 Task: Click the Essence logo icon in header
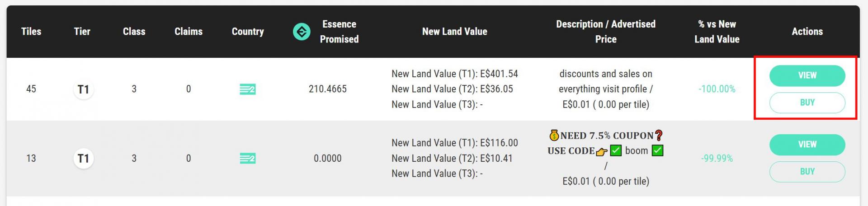pos(302,32)
